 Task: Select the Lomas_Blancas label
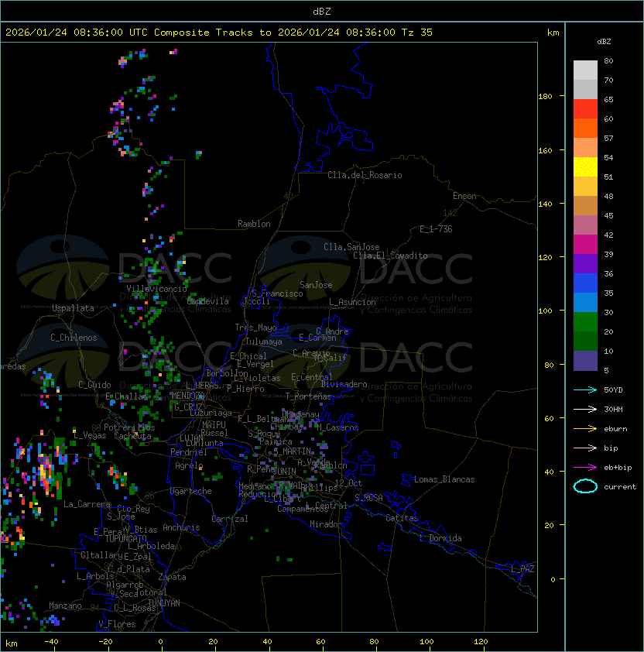coord(444,479)
